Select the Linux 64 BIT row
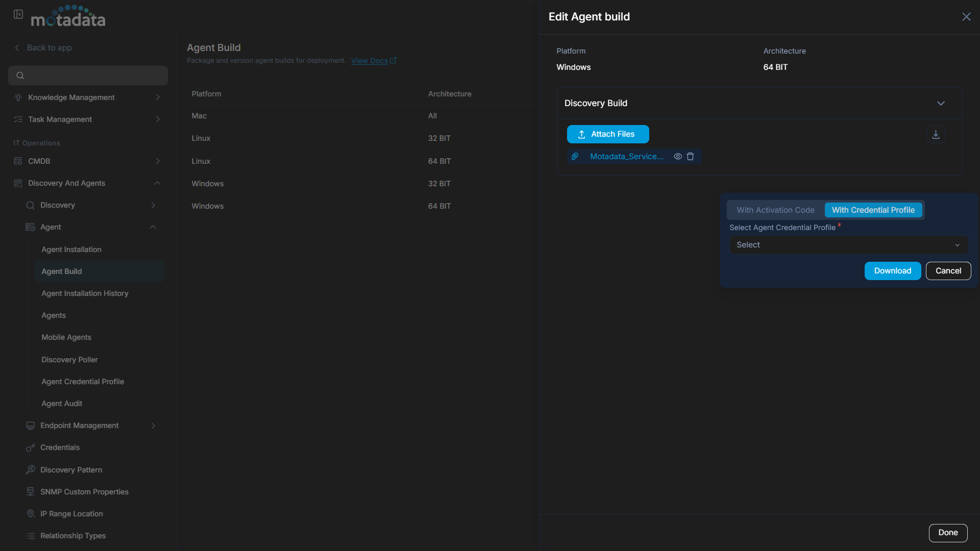 coord(362,161)
